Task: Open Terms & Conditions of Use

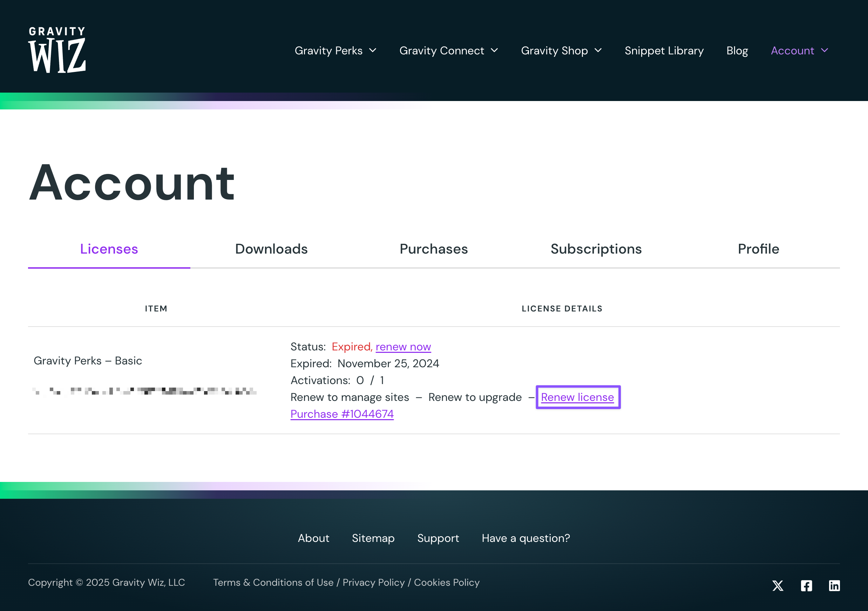Action: 273,582
